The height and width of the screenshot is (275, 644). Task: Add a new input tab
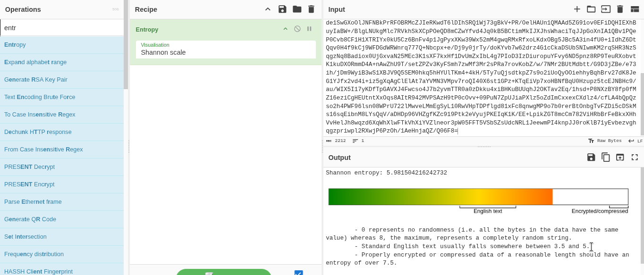[x=577, y=9]
